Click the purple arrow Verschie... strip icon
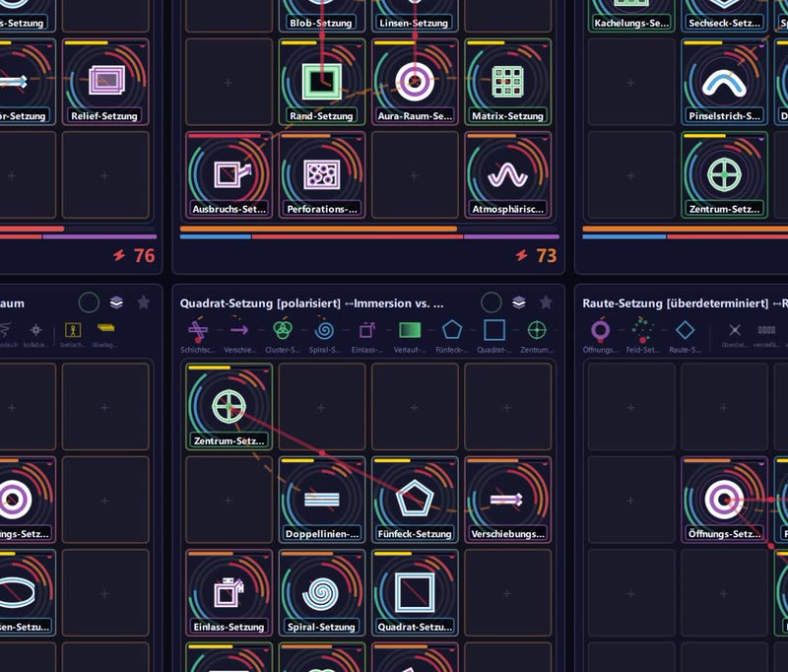Image resolution: width=788 pixels, height=672 pixels. [x=239, y=330]
